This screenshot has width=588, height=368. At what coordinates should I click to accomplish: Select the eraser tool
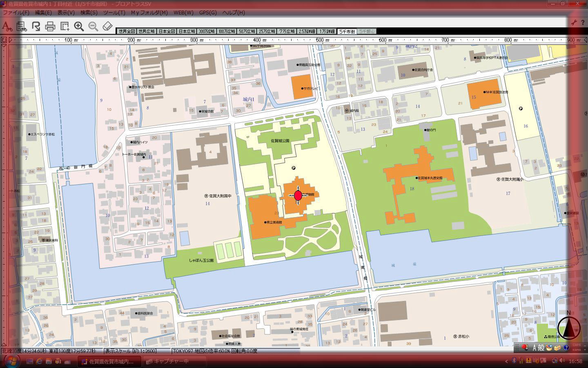(x=107, y=27)
